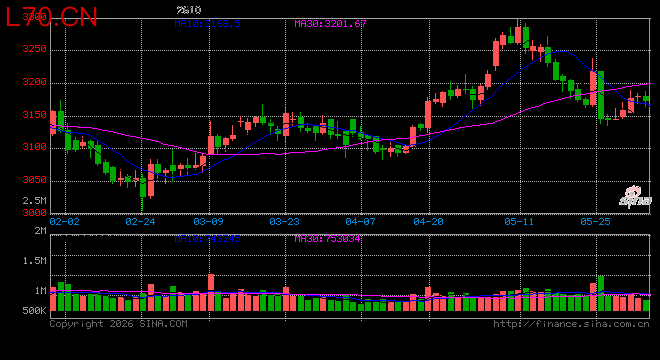The height and width of the screenshot is (360, 660).
Task: Click the 1M volume axis label
Action: (40, 291)
